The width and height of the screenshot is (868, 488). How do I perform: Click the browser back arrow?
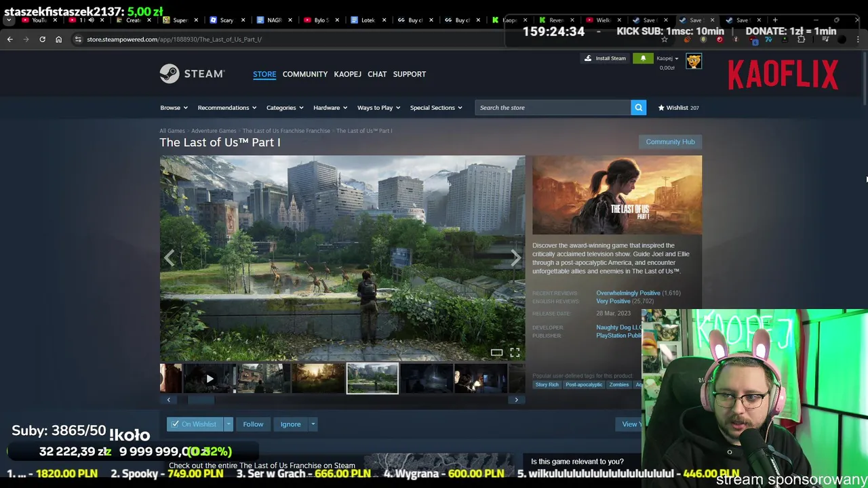coord(9,39)
